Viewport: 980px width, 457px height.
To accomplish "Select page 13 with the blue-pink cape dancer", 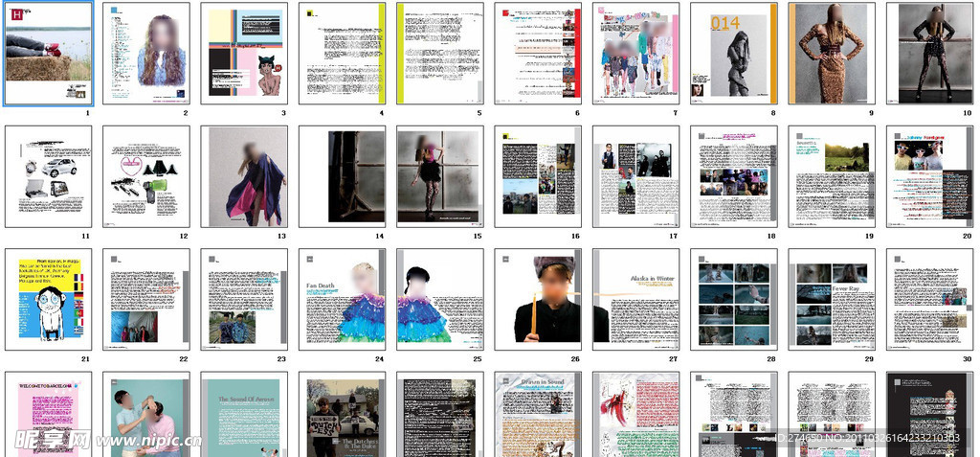I will (244, 176).
